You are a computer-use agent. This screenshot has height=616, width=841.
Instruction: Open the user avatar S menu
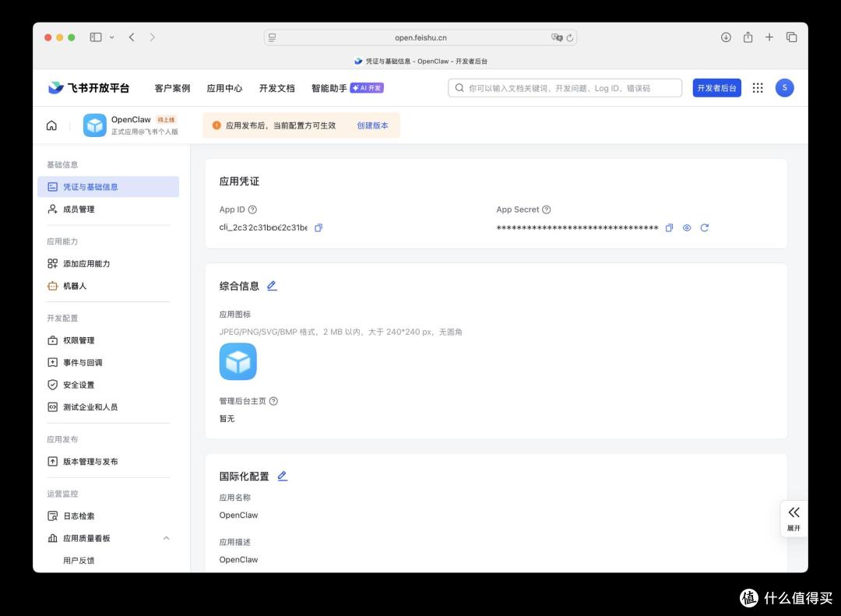click(785, 88)
